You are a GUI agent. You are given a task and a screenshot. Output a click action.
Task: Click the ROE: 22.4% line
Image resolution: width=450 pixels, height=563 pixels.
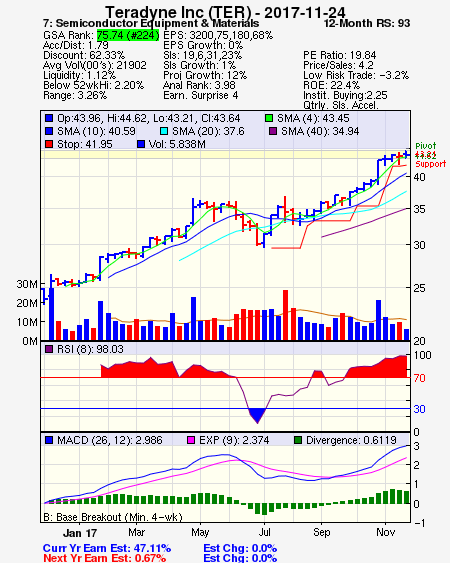pyautogui.click(x=331, y=85)
